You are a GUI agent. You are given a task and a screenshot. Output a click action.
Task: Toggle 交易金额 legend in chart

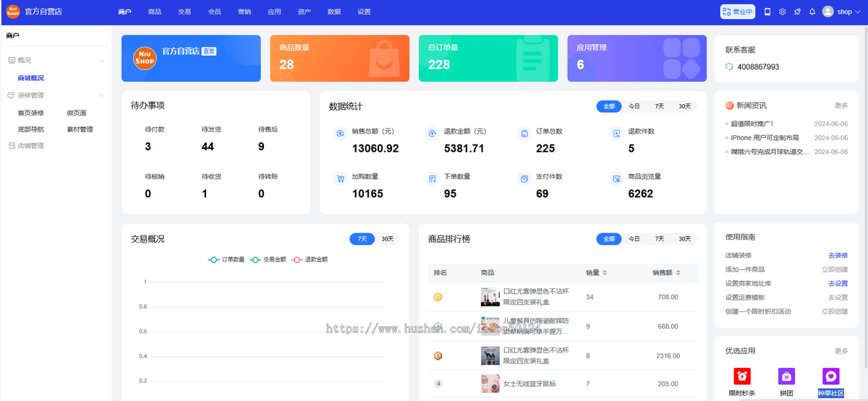(268, 259)
